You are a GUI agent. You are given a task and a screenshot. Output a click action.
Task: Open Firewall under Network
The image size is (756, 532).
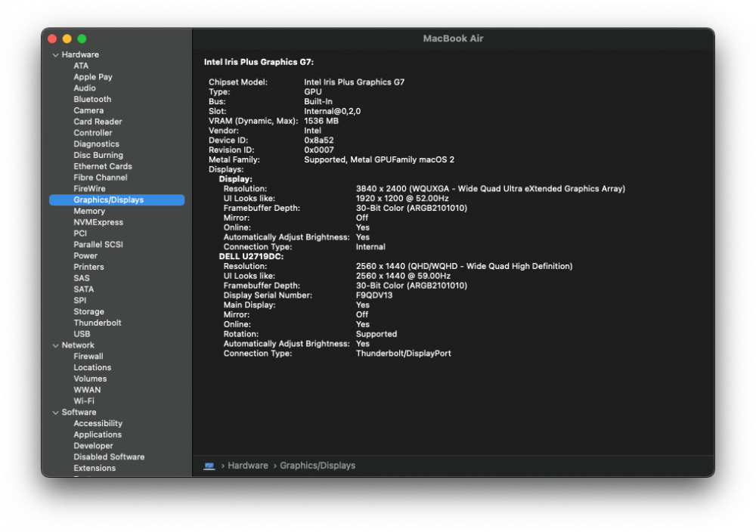(x=88, y=356)
